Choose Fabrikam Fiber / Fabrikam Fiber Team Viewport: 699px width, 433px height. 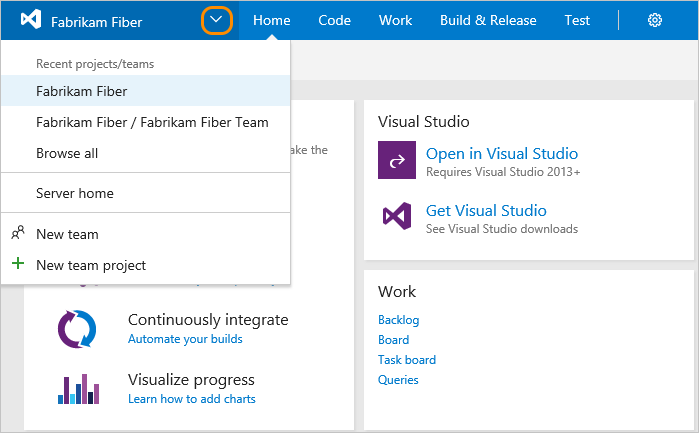(152, 122)
